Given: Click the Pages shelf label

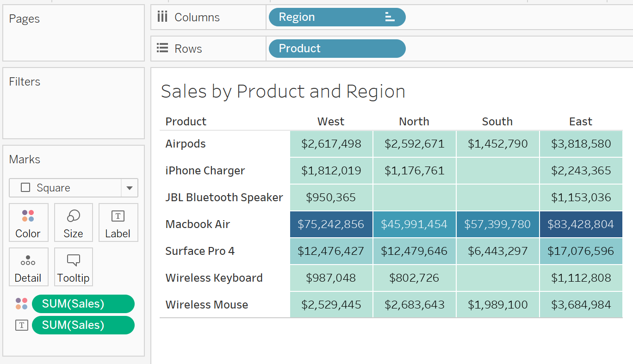Looking at the screenshot, I should pos(25,19).
